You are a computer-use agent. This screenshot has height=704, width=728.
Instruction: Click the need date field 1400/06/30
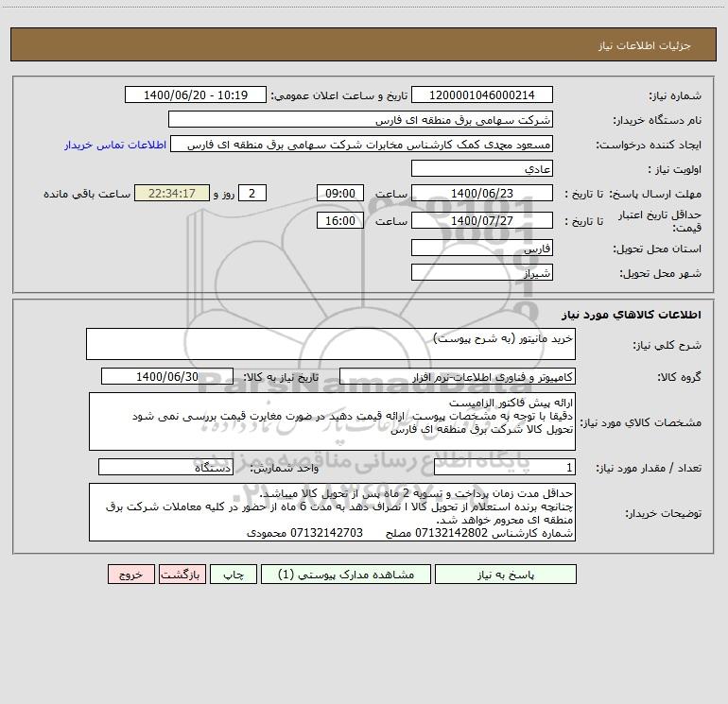pos(167,376)
